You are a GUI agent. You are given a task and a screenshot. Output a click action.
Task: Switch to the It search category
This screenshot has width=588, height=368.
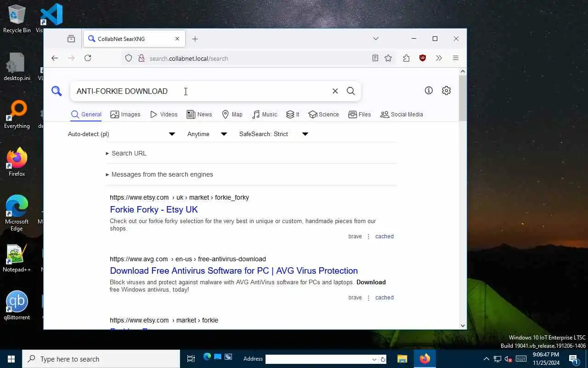click(293, 115)
